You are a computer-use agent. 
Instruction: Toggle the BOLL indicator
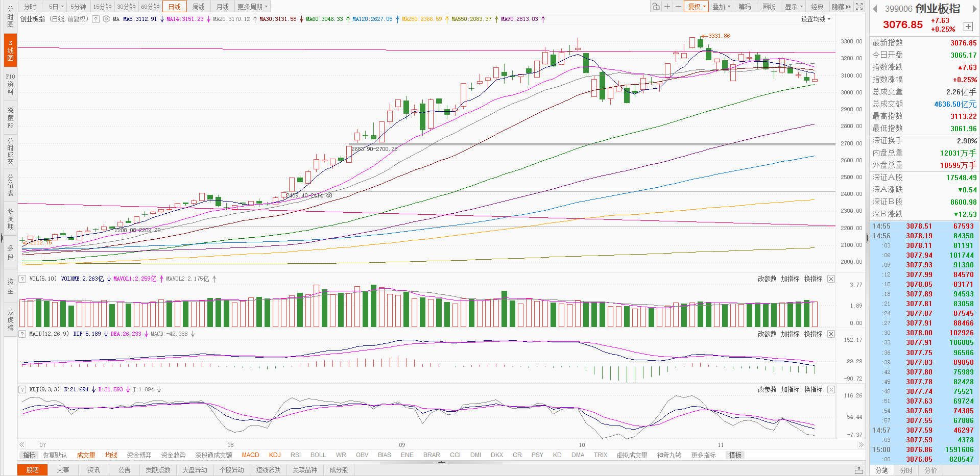pos(318,455)
